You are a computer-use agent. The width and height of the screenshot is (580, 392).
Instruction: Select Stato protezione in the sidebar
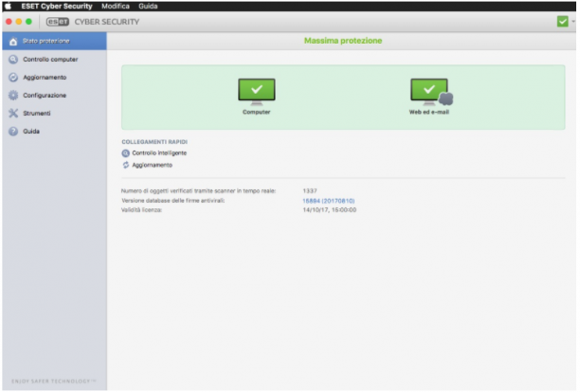pos(54,41)
